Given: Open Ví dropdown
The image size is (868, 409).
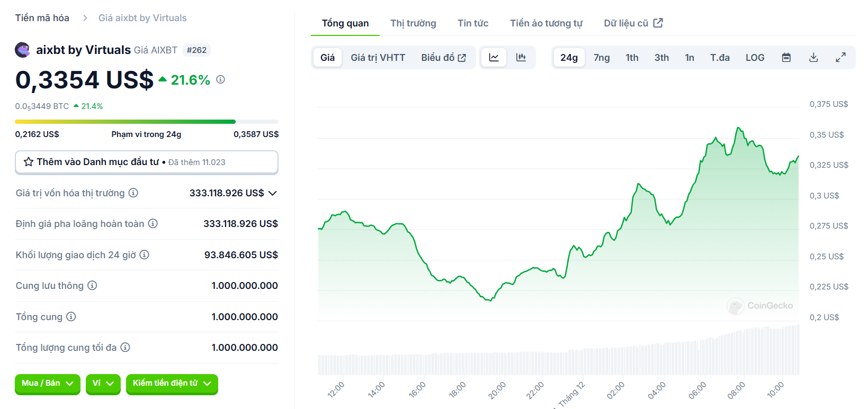Looking at the screenshot, I should click(103, 384).
